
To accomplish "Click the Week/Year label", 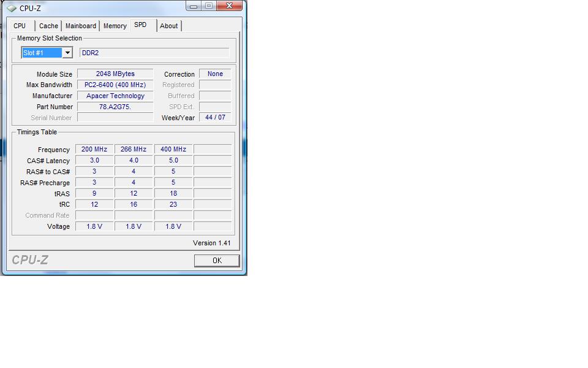I will pos(178,118).
